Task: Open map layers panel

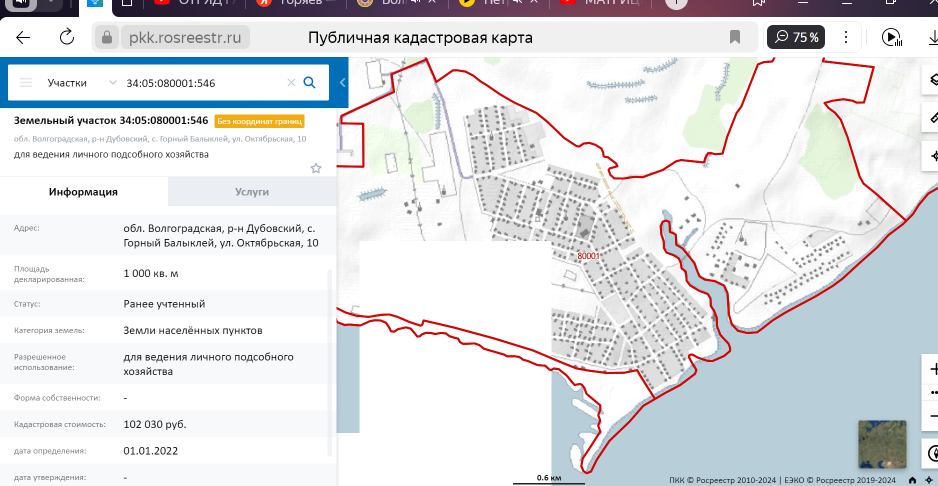Action: click(x=931, y=82)
